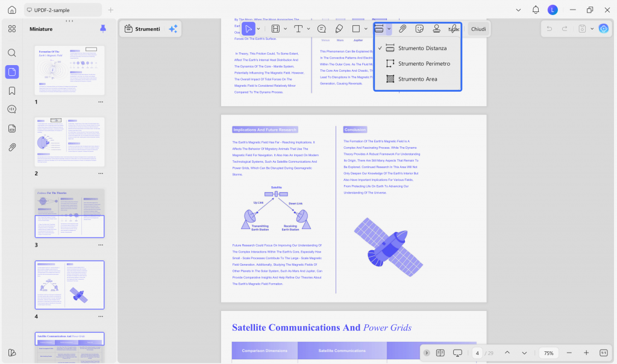The image size is (617, 364).
Task: Choose Strumento Perimetro from the menu
Action: pyautogui.click(x=418, y=63)
